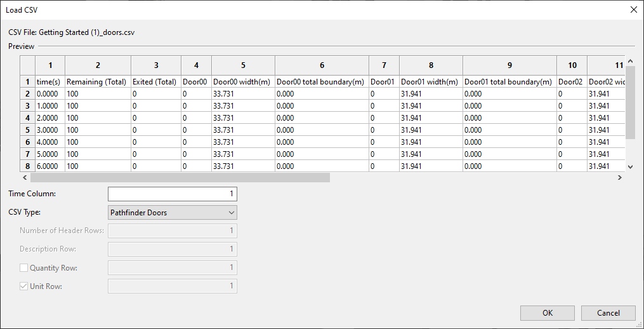Click the 'time(s)' cell
Image resolution: width=644 pixels, height=329 pixels.
[50, 82]
